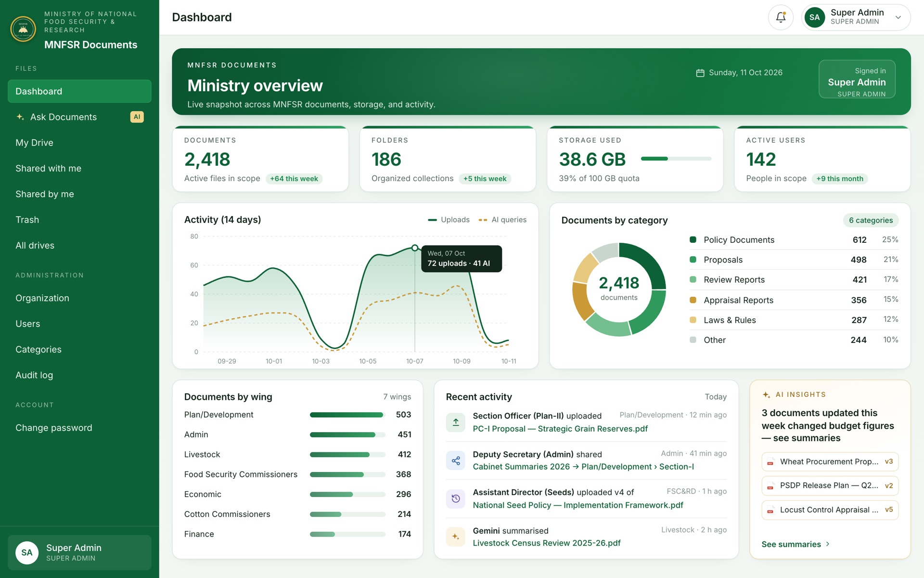Open the notifications bell
Viewport: 924px width, 578px height.
781,17
